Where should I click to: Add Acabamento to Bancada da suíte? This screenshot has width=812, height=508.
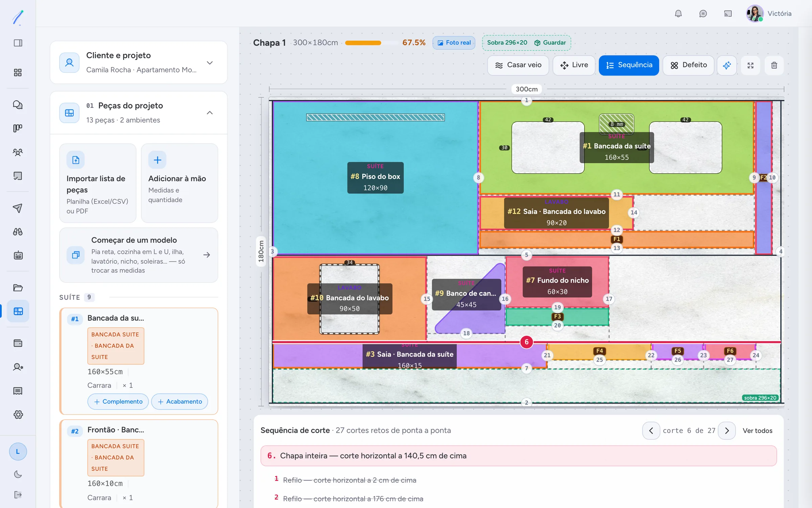coord(180,402)
